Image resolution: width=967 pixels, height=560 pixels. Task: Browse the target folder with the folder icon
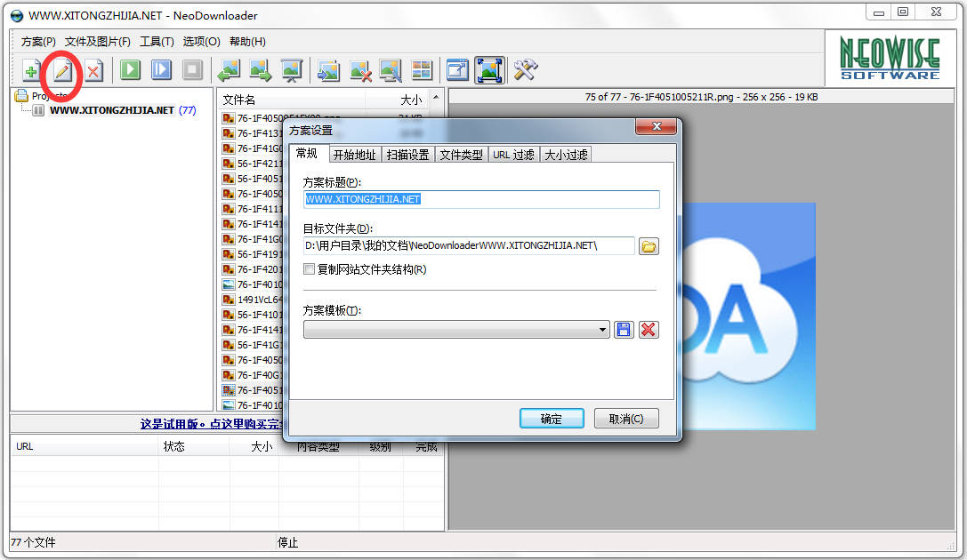click(649, 245)
